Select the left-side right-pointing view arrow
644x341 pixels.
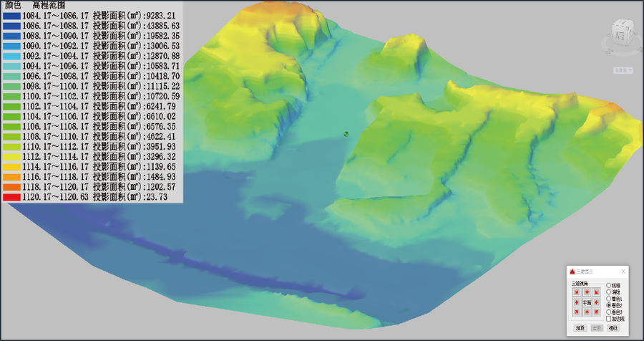[x=576, y=302]
